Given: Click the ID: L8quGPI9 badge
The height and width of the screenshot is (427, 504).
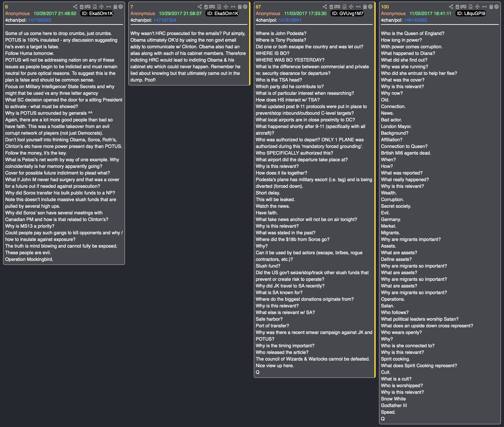Looking at the screenshot, I should (x=471, y=13).
